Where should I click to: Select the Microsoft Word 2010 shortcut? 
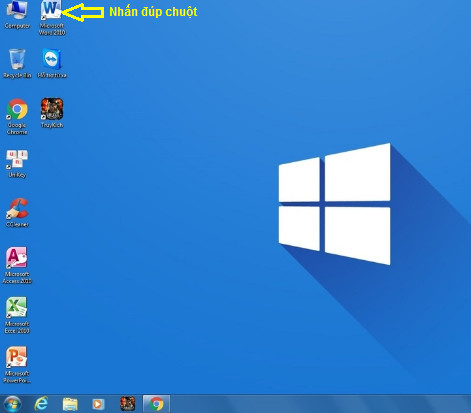pos(52,17)
